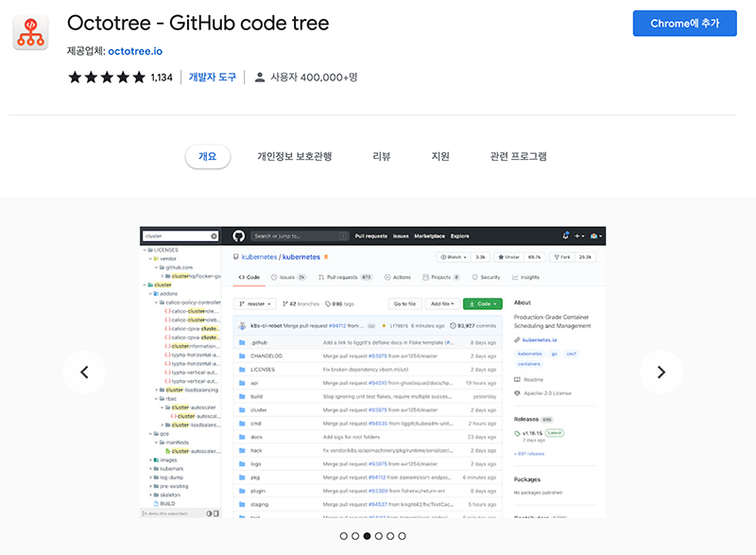Image resolution: width=756 pixels, height=555 pixels.
Task: Jump to the first carousel slide dot
Action: [x=343, y=536]
